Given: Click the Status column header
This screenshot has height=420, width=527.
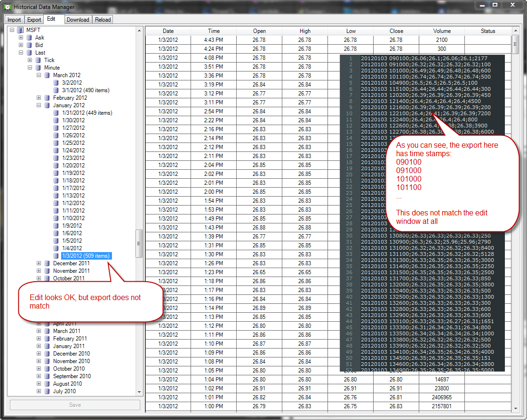Looking at the screenshot, I should [487, 31].
